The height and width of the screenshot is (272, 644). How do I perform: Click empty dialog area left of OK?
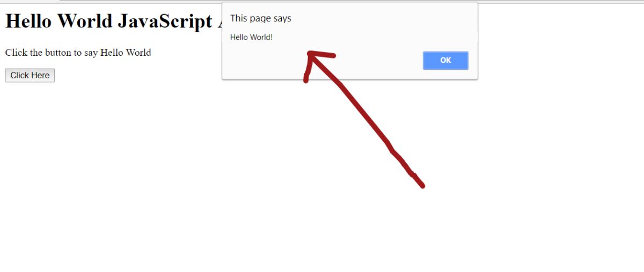pos(322,62)
